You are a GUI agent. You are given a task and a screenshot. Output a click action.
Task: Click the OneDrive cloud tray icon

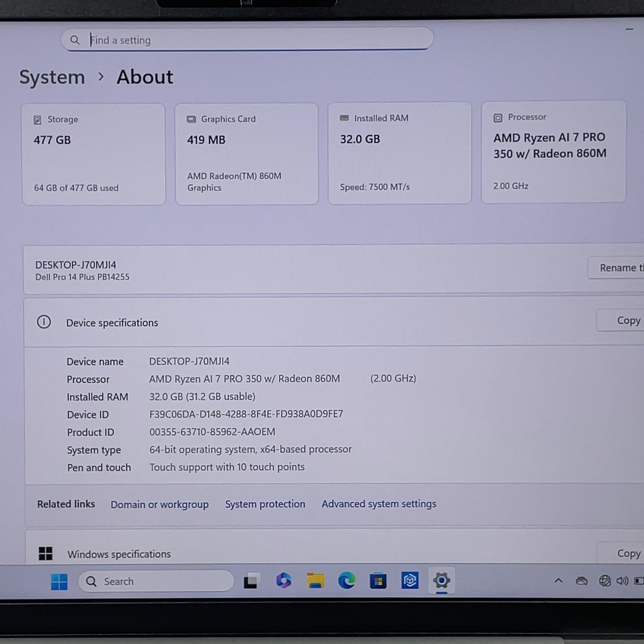(x=582, y=581)
